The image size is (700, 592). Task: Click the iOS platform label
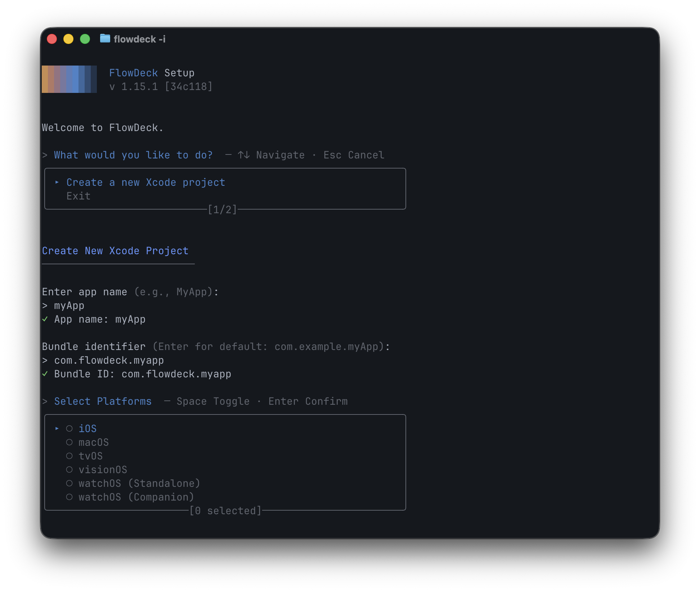[87, 429]
